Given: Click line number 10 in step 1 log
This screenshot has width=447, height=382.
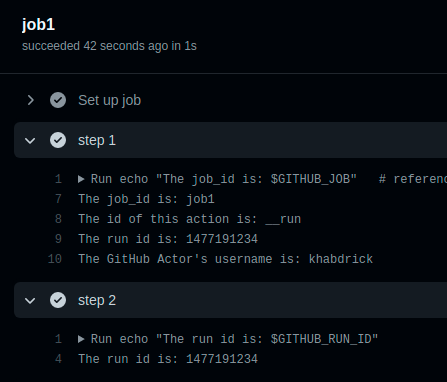Looking at the screenshot, I should (55, 259).
